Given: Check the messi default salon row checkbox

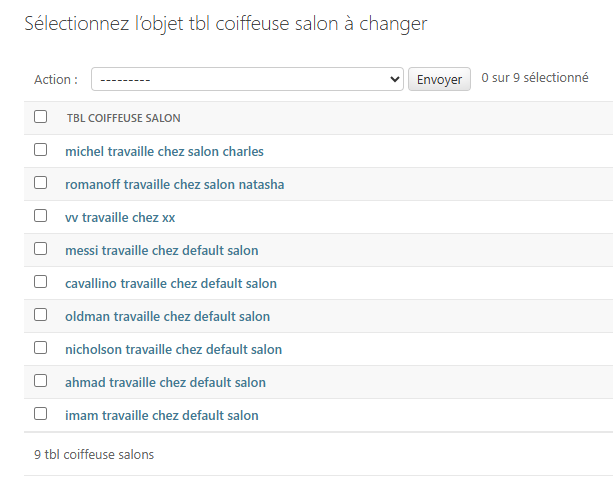Looking at the screenshot, I should pyautogui.click(x=41, y=249).
